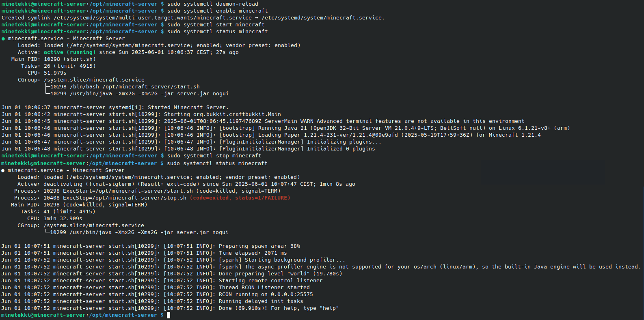Image resolution: width=644 pixels, height=320 pixels.
Task: Click the "Starting org.bukkit.craftbukkit.Main" log line
Action: tap(141, 114)
